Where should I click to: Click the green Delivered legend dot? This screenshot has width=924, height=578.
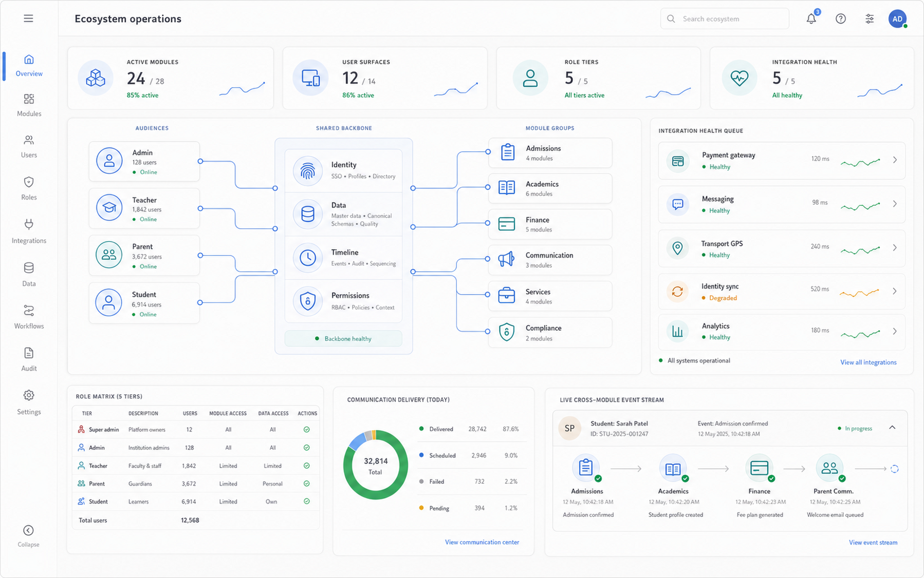(421, 428)
